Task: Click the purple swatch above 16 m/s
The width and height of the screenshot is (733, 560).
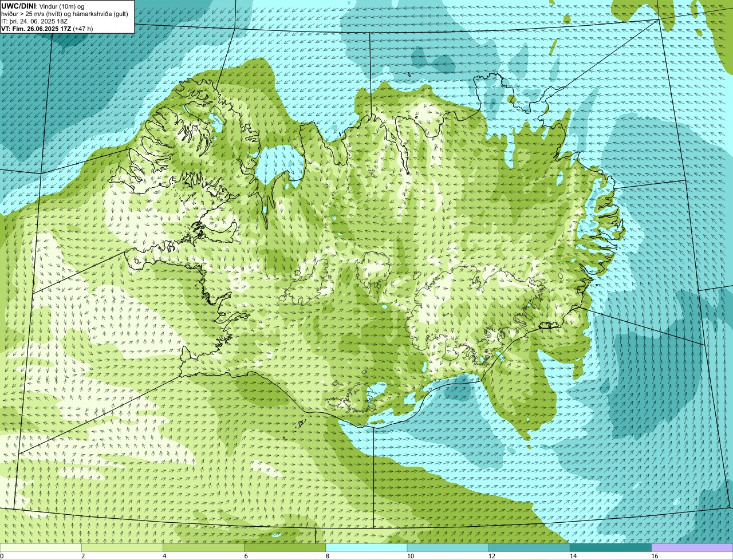Action: pos(692,547)
